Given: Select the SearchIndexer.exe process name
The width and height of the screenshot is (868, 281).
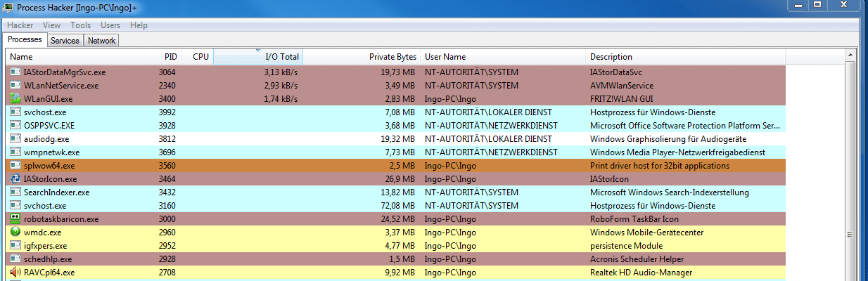Looking at the screenshot, I should (x=57, y=192).
